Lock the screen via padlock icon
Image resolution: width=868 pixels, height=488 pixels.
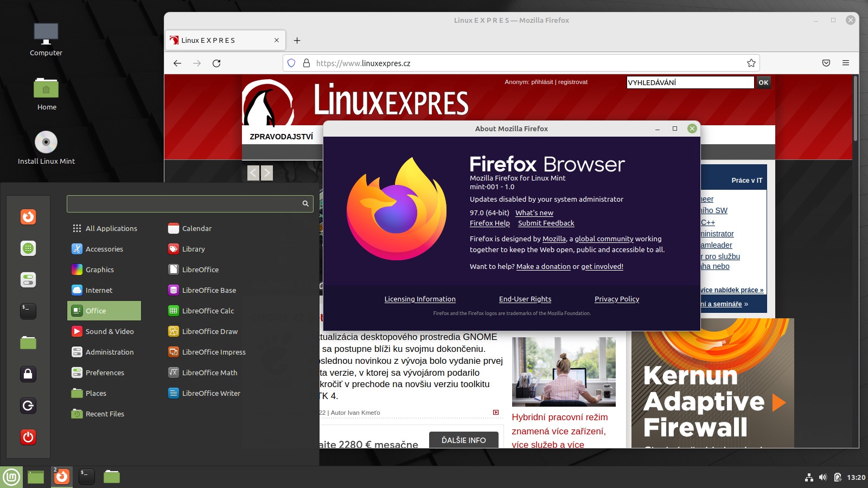pos(28,374)
